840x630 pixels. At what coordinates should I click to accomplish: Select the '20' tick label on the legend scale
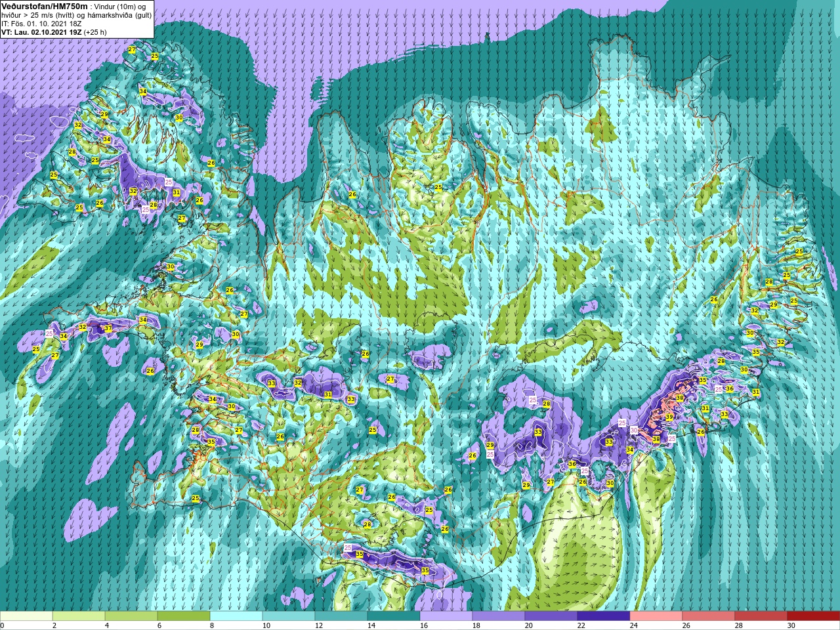pyautogui.click(x=528, y=625)
